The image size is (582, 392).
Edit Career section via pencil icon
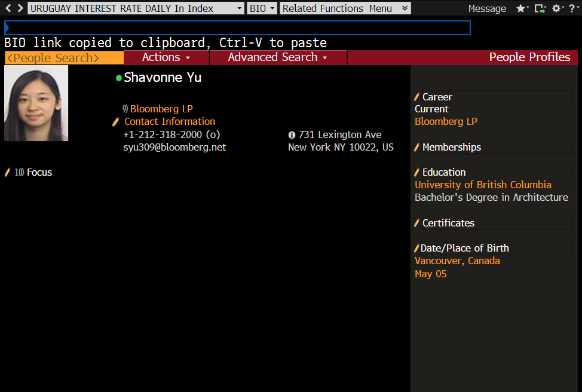(x=417, y=97)
